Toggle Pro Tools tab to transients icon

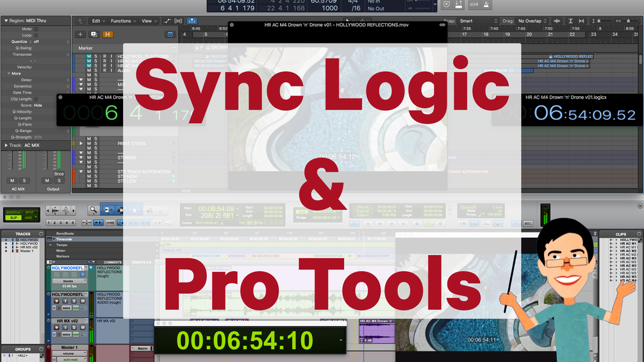(98, 222)
